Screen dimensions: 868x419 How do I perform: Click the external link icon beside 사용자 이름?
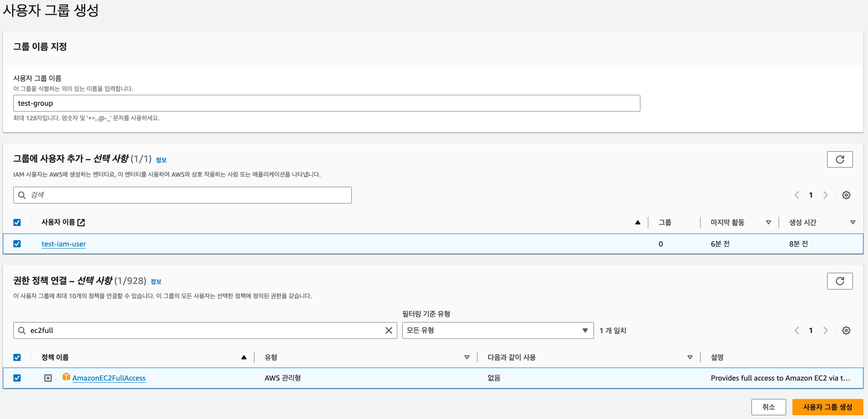[81, 223]
